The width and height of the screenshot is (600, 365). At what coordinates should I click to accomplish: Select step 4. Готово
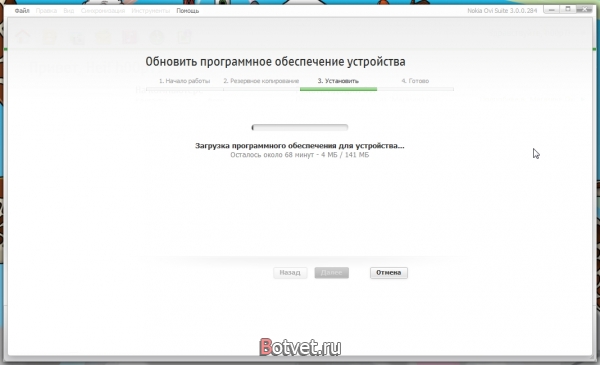point(415,81)
